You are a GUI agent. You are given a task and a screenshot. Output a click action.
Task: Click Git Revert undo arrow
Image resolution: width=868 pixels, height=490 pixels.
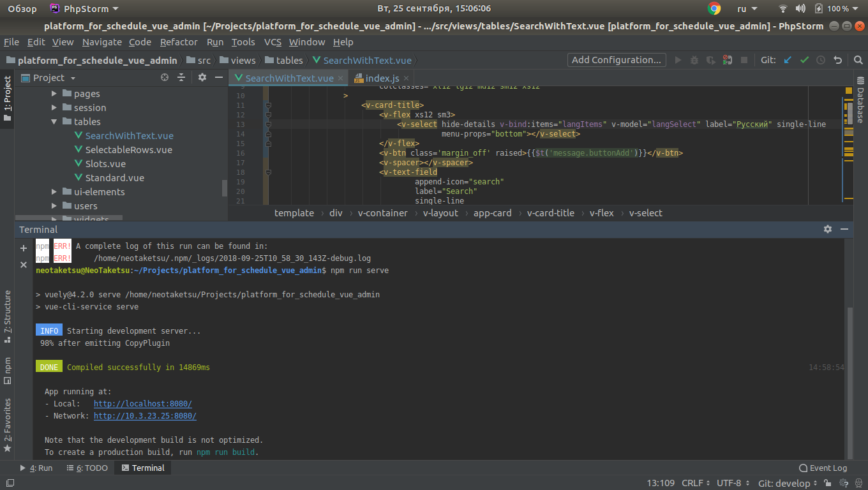[837, 60]
